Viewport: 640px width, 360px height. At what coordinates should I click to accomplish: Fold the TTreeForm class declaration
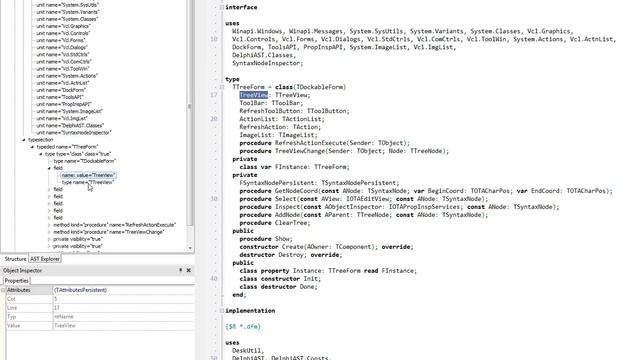pyautogui.click(x=222, y=87)
